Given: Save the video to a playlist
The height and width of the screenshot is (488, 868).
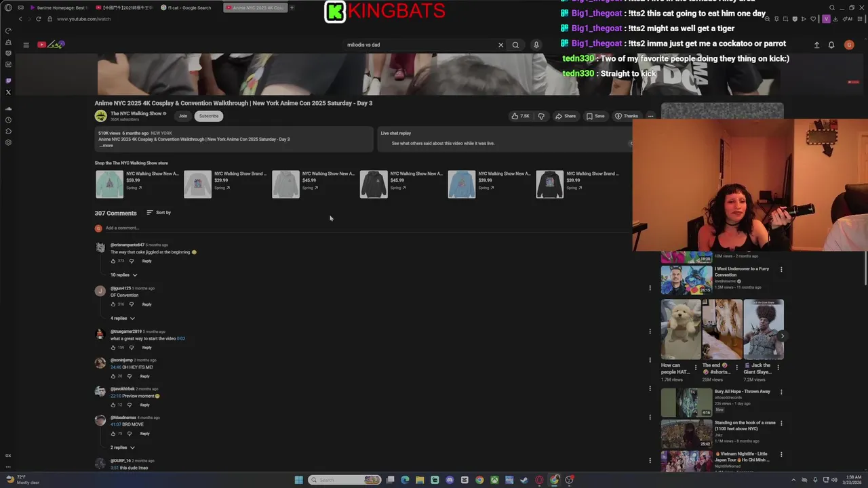Looking at the screenshot, I should click(x=595, y=116).
